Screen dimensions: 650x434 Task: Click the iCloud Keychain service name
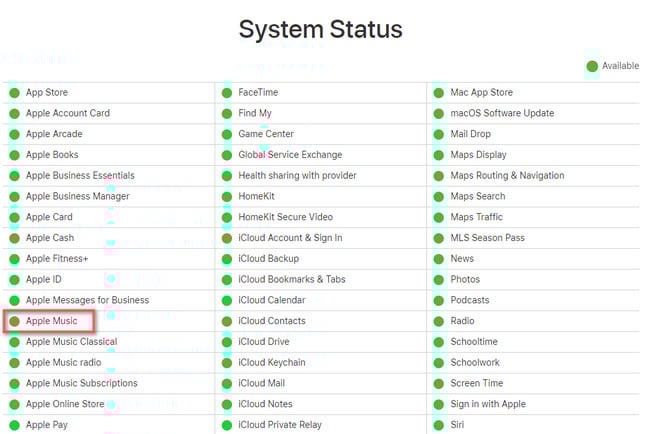(x=272, y=362)
